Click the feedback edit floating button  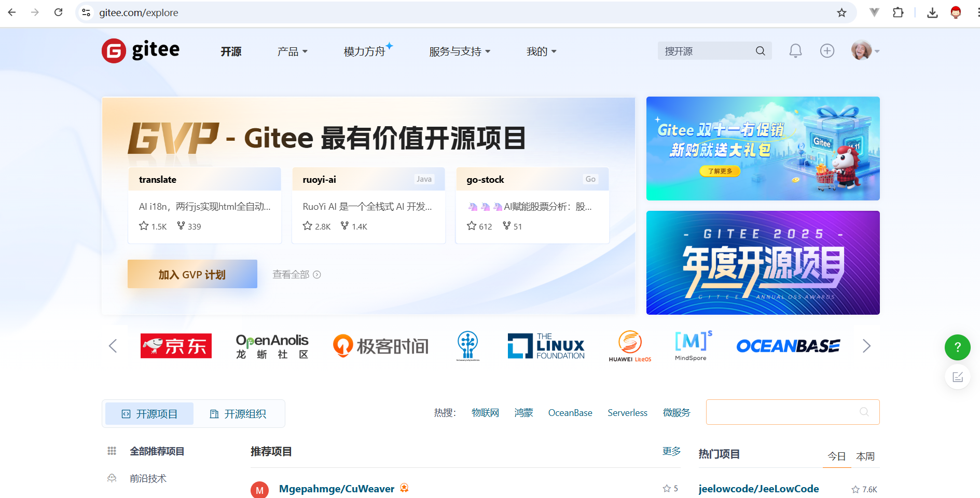(958, 377)
